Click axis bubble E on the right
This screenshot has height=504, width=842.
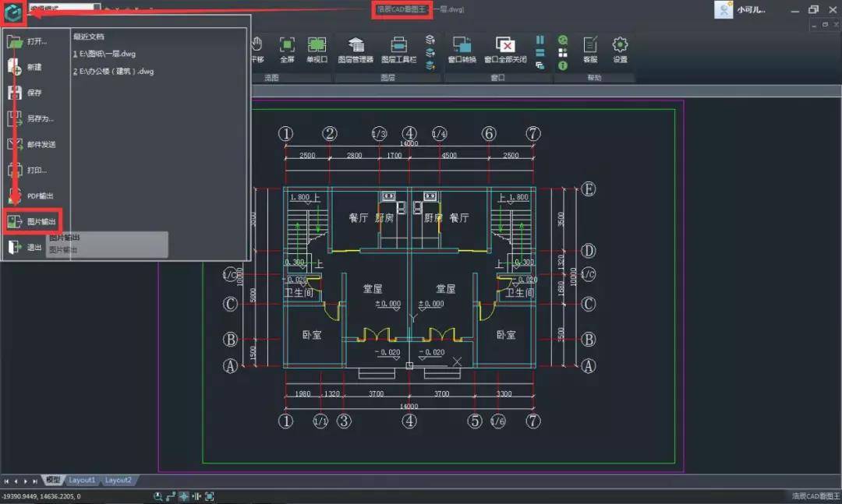(x=589, y=189)
